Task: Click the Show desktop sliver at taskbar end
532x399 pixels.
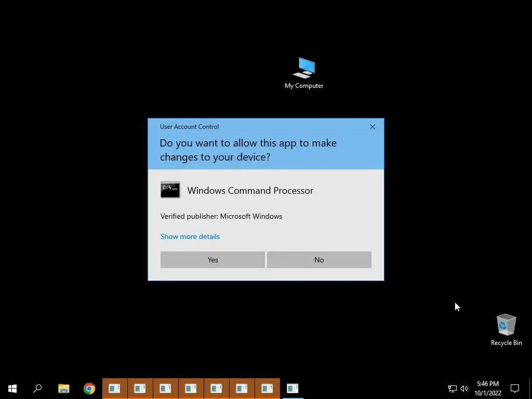Action: pos(530,389)
